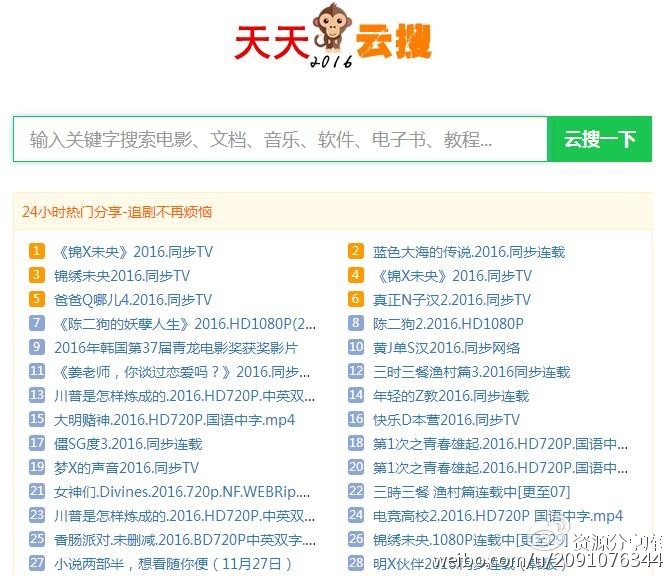Click the keyword search input box
This screenshot has width=669, height=576.
coord(280,139)
